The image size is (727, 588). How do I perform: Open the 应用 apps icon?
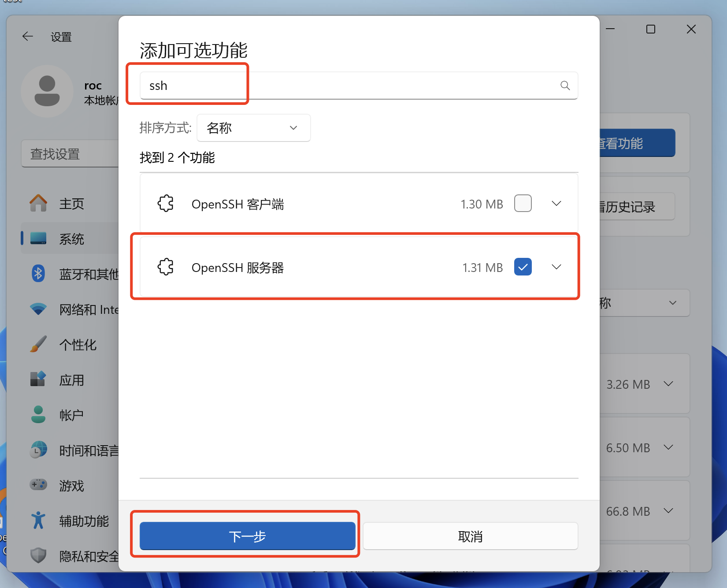(x=38, y=379)
